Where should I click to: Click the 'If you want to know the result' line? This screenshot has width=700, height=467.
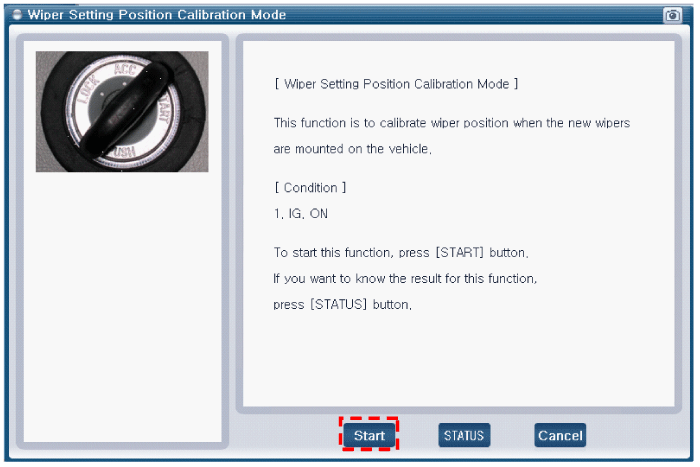click(x=405, y=278)
